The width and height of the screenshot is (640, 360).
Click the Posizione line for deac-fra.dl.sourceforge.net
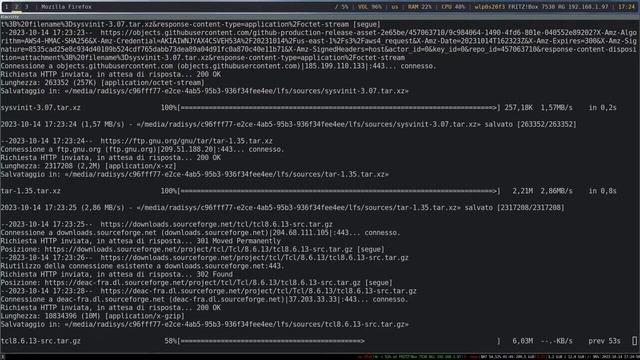pos(196,282)
